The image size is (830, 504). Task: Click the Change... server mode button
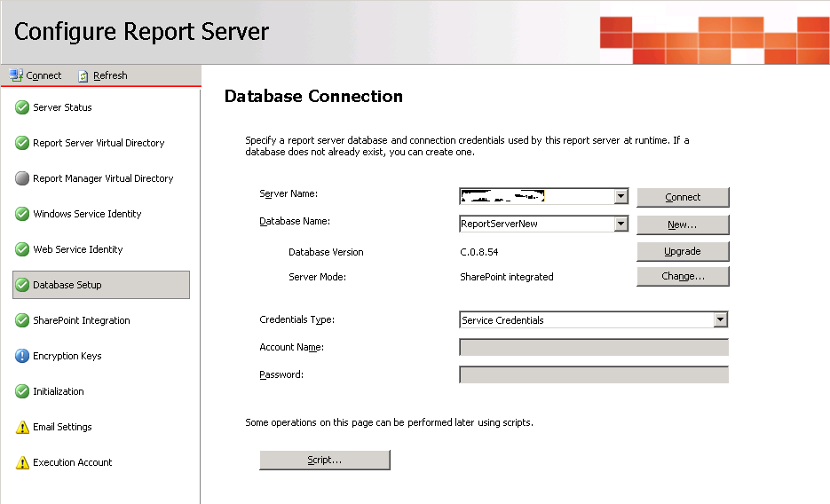click(x=683, y=276)
